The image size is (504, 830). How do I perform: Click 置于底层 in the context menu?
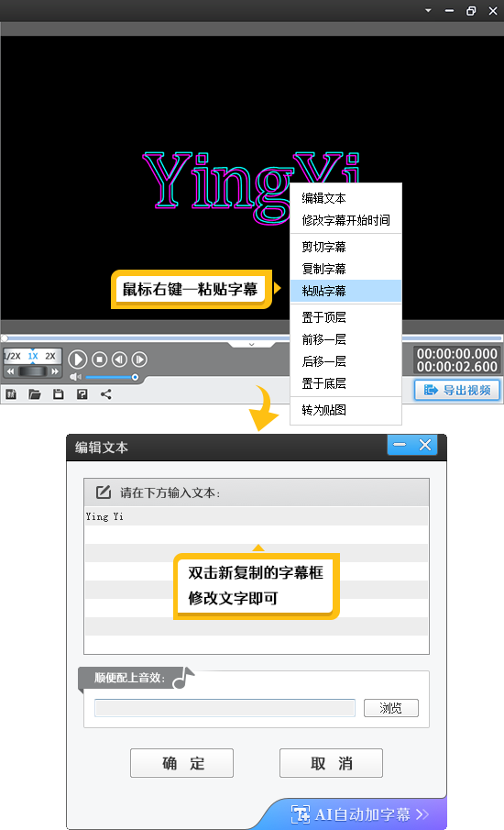pyautogui.click(x=345, y=383)
